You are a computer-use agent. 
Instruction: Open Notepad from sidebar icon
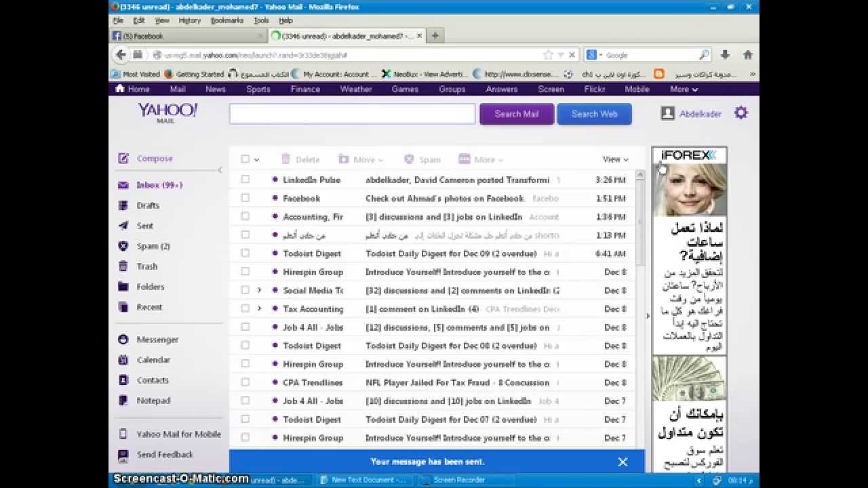point(123,401)
